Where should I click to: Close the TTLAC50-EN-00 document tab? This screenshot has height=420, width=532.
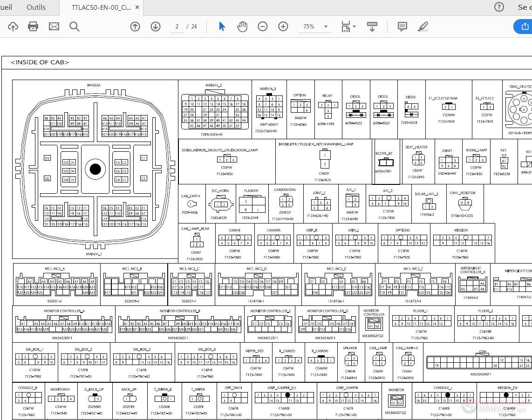click(137, 7)
